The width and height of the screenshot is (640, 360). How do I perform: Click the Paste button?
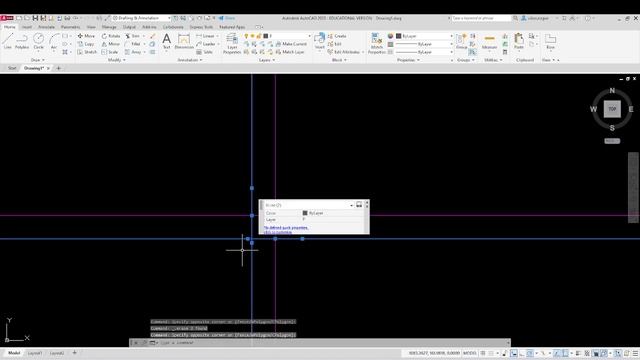pos(519,41)
